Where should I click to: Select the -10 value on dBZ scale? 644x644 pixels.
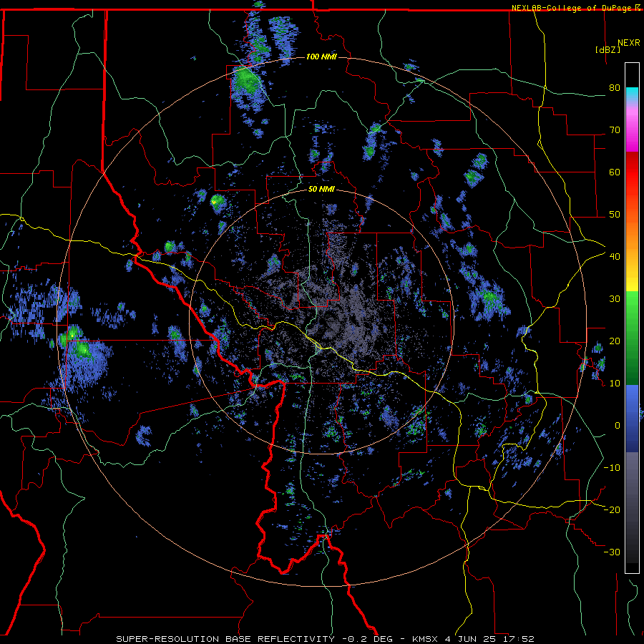click(612, 468)
